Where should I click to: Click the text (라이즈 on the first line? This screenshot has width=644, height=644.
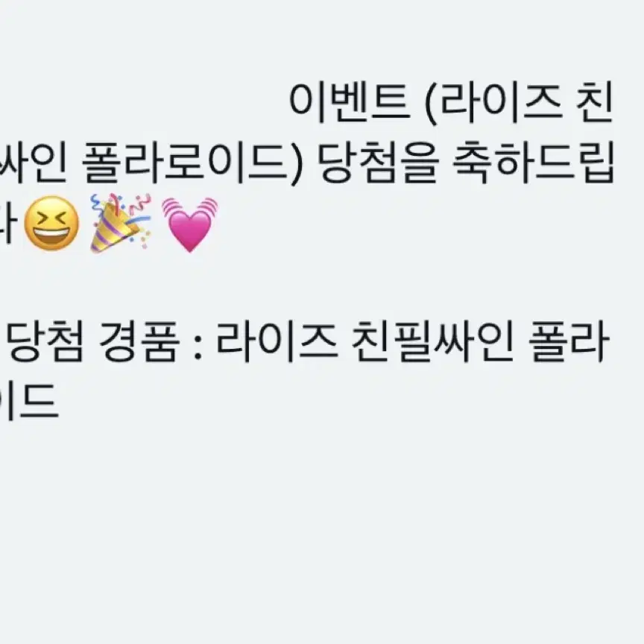click(494, 102)
